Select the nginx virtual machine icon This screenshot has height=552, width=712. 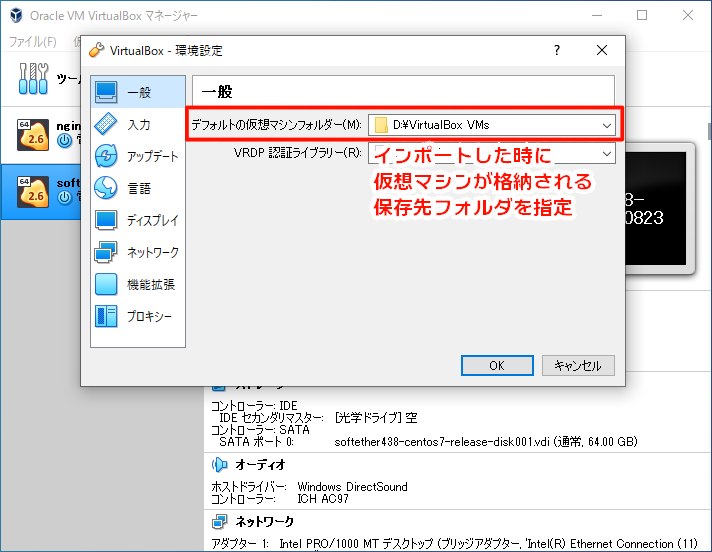tap(33, 135)
